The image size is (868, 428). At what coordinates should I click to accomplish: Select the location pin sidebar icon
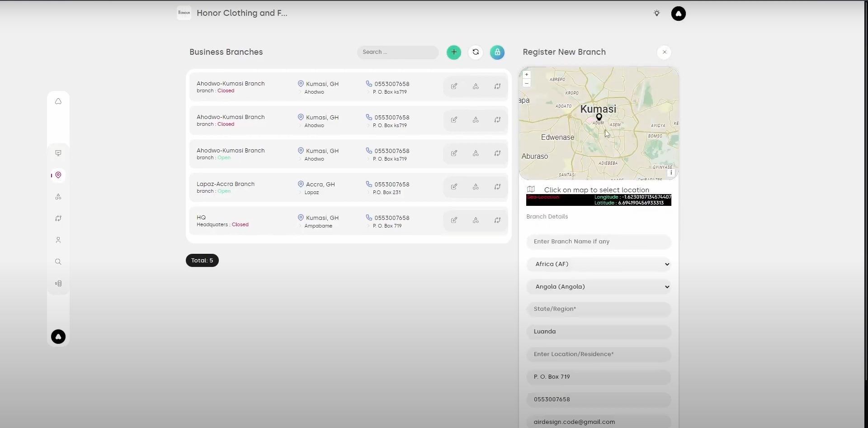(x=58, y=175)
